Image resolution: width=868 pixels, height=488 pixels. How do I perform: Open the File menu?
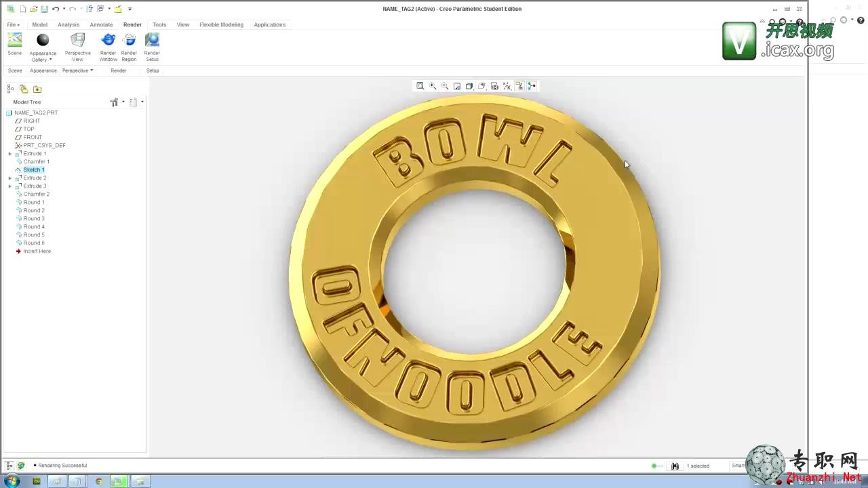point(13,24)
